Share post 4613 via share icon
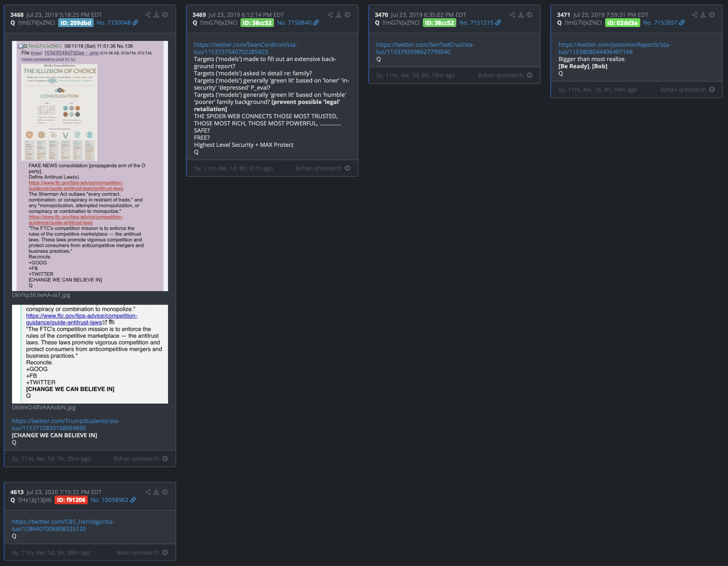Viewport: 728px width, 566px height. coord(148,492)
